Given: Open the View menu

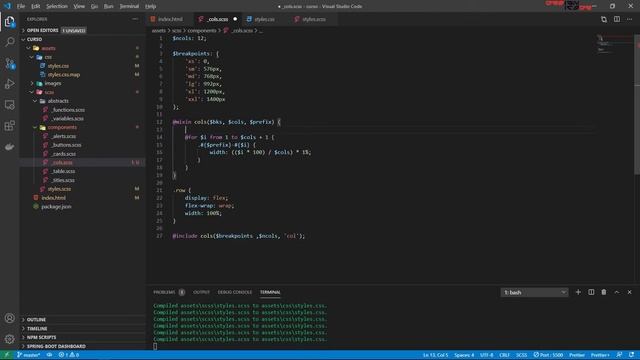Looking at the screenshot, I should pos(79,6).
